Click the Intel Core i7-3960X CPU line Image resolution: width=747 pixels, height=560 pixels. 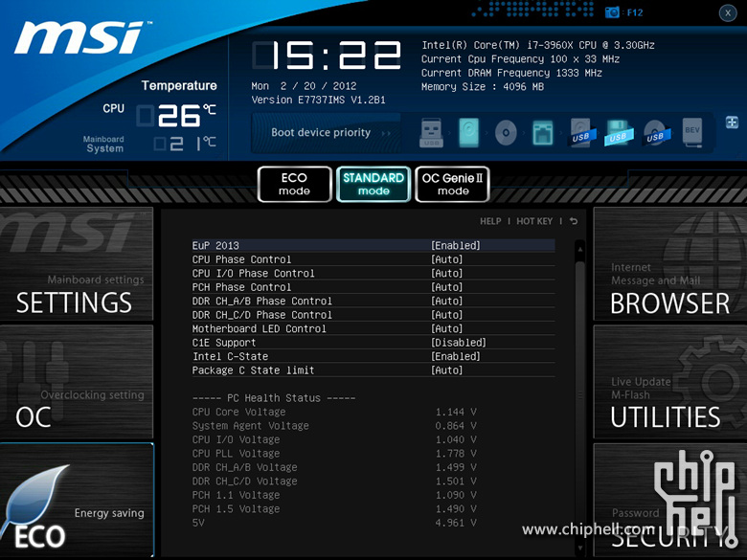click(538, 45)
